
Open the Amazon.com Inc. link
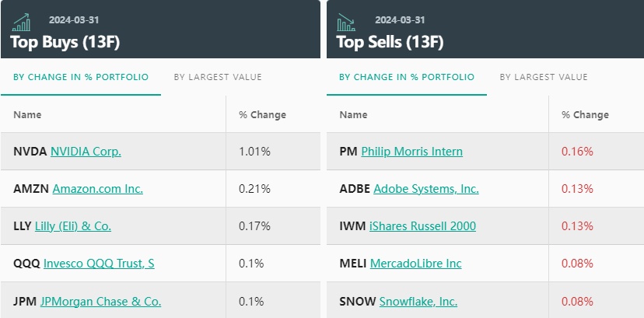[98, 189]
